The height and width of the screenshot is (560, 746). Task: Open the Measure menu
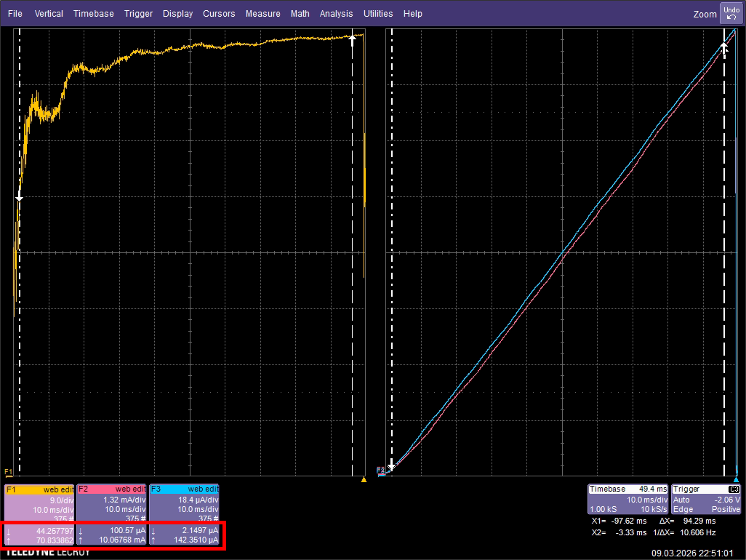pyautogui.click(x=262, y=14)
